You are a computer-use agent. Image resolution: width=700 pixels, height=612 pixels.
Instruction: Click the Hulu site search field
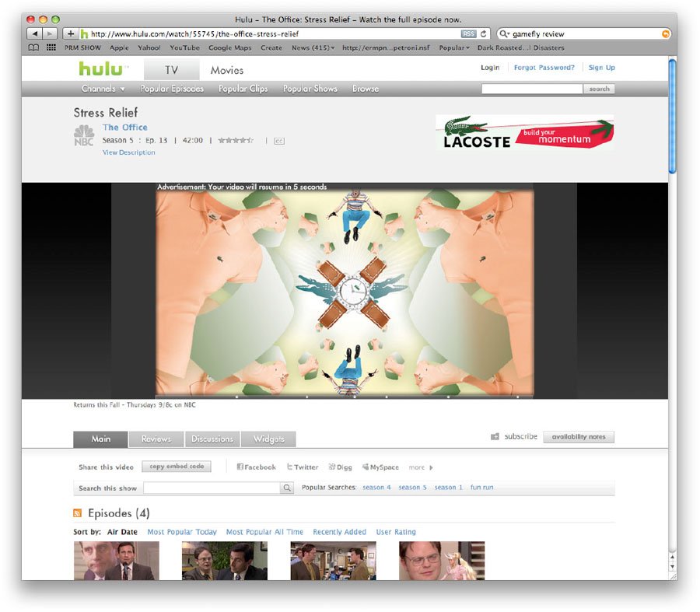coord(532,89)
